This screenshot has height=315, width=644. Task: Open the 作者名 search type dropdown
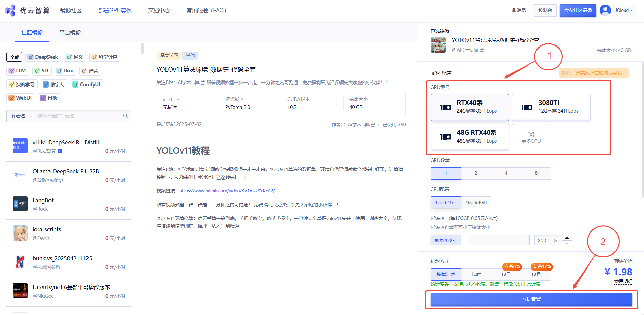(21, 116)
